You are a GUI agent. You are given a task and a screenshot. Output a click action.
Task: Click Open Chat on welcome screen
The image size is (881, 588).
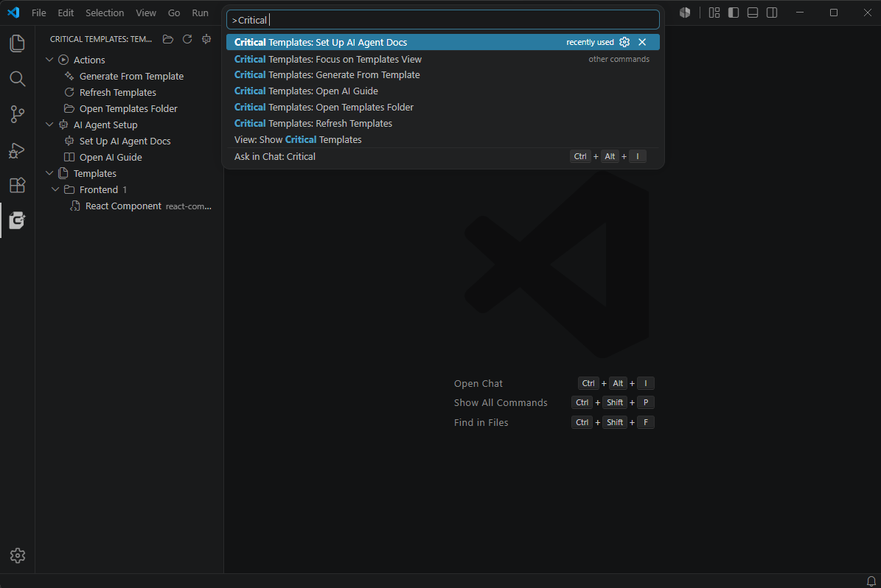tap(478, 384)
